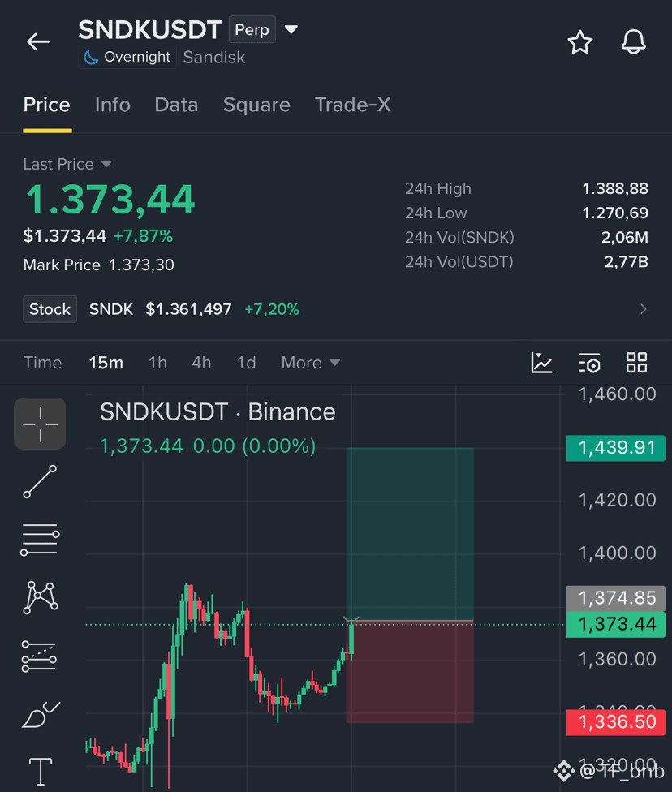The height and width of the screenshot is (792, 672).
Task: Select the 4h chart interval
Action: [201, 363]
